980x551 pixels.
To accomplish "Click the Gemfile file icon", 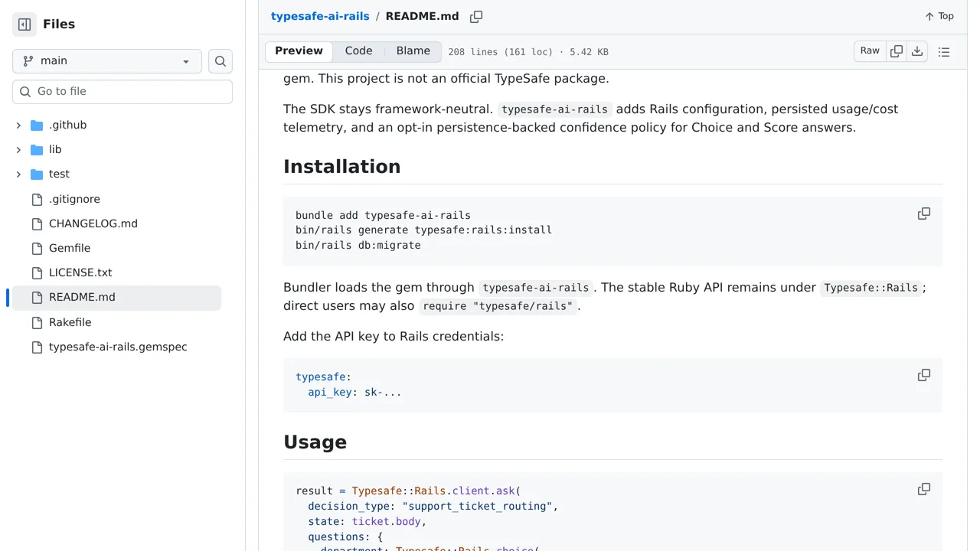I will [37, 249].
